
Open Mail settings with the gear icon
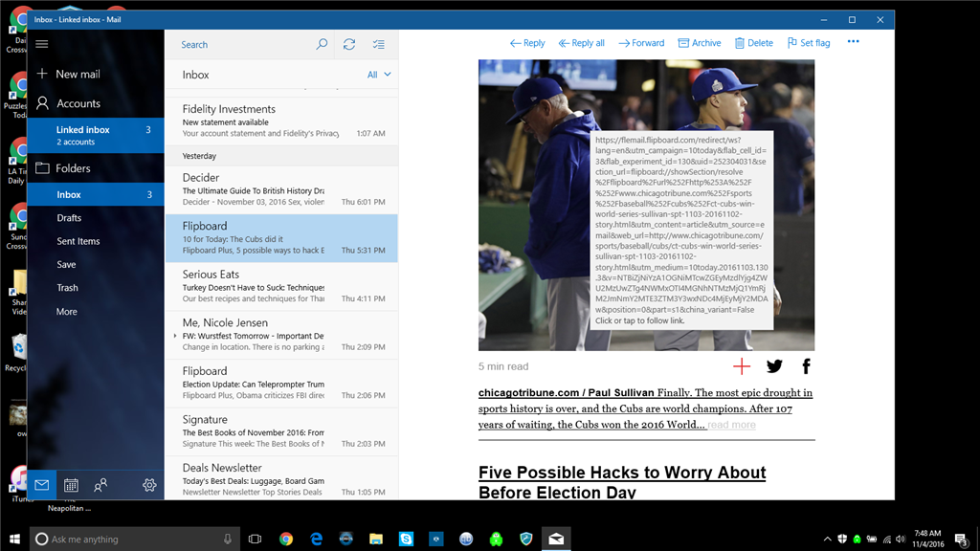click(x=149, y=485)
